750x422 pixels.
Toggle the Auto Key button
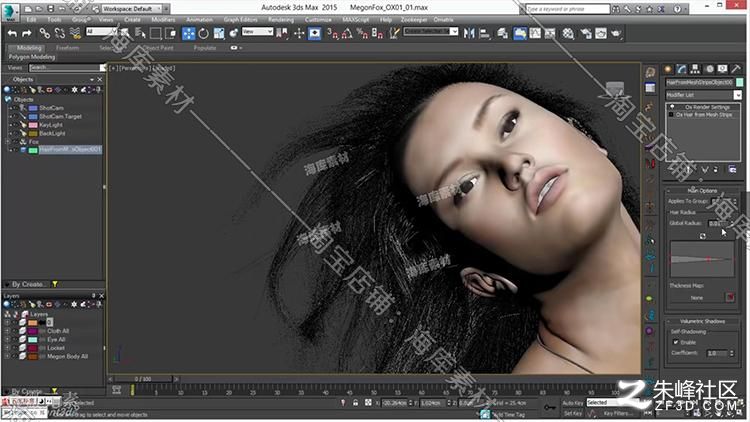click(573, 403)
